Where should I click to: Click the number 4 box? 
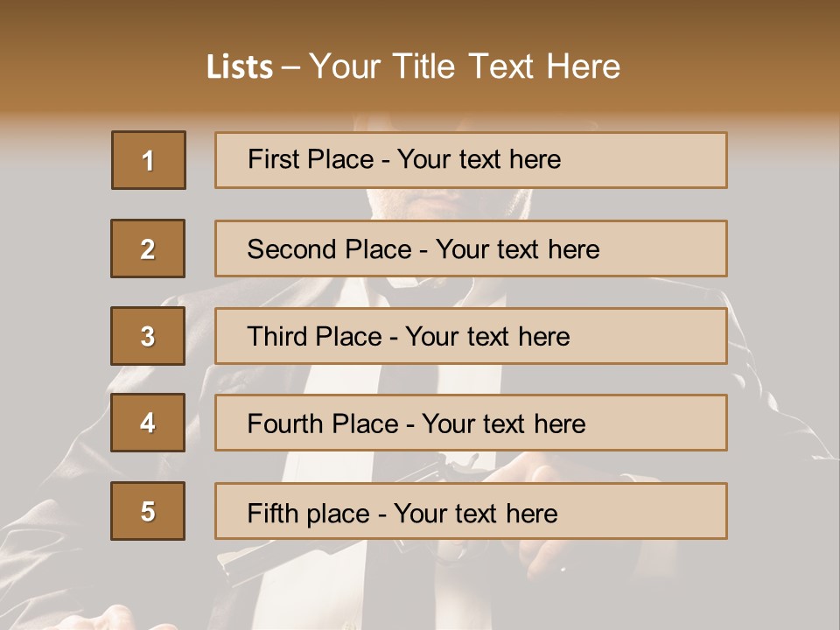coord(148,423)
